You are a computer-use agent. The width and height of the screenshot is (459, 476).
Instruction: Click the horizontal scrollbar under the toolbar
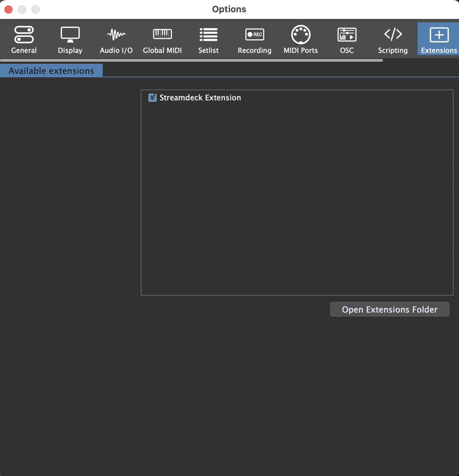(x=191, y=60)
